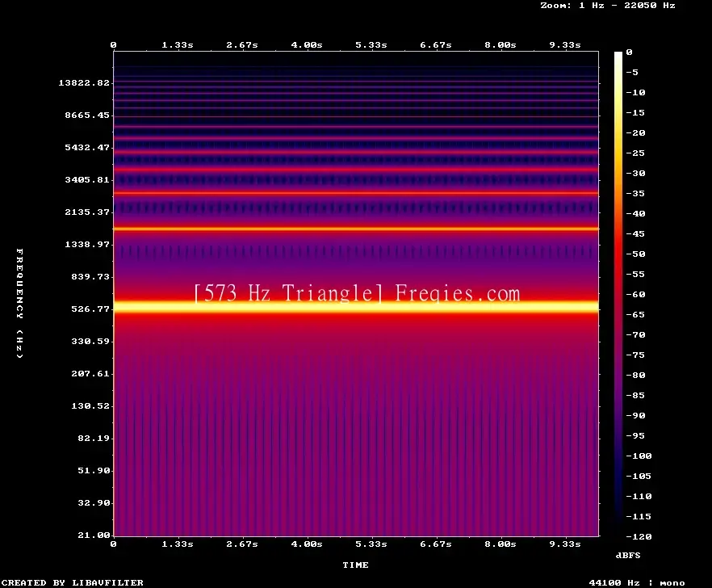The height and width of the screenshot is (588, 712).
Task: Click the "-70" dBFS scale value
Action: tap(635, 335)
